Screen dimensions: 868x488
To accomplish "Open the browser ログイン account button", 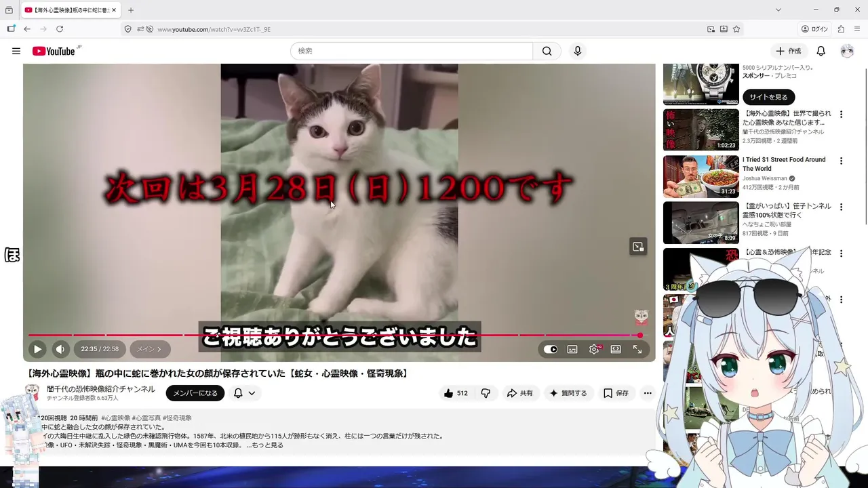I will [x=814, y=29].
